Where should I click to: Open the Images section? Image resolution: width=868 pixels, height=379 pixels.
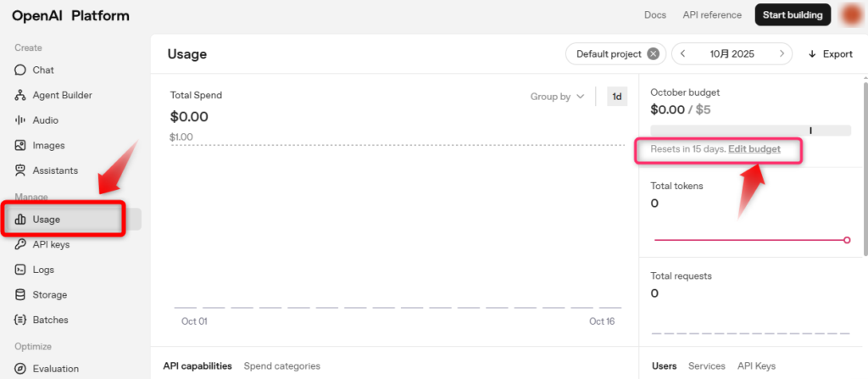[48, 146]
